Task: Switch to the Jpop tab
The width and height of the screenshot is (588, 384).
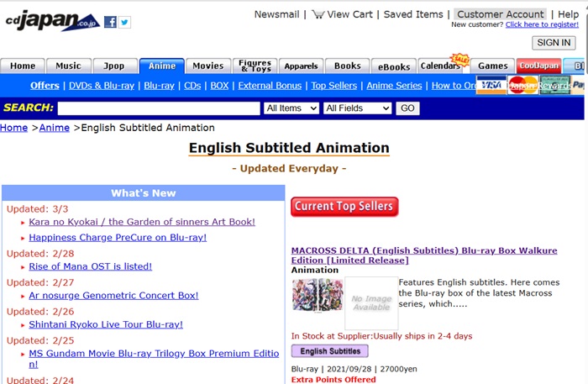Action: click(x=114, y=66)
